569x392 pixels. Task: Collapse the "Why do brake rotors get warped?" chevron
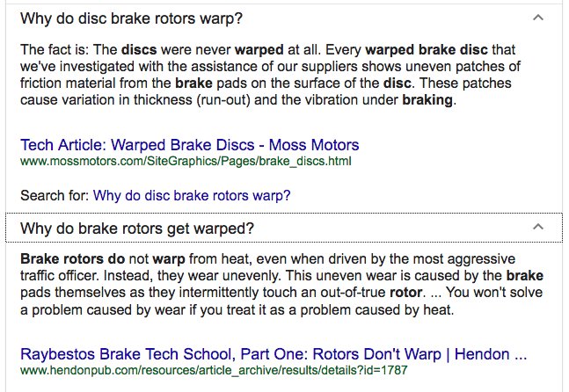pos(538,227)
